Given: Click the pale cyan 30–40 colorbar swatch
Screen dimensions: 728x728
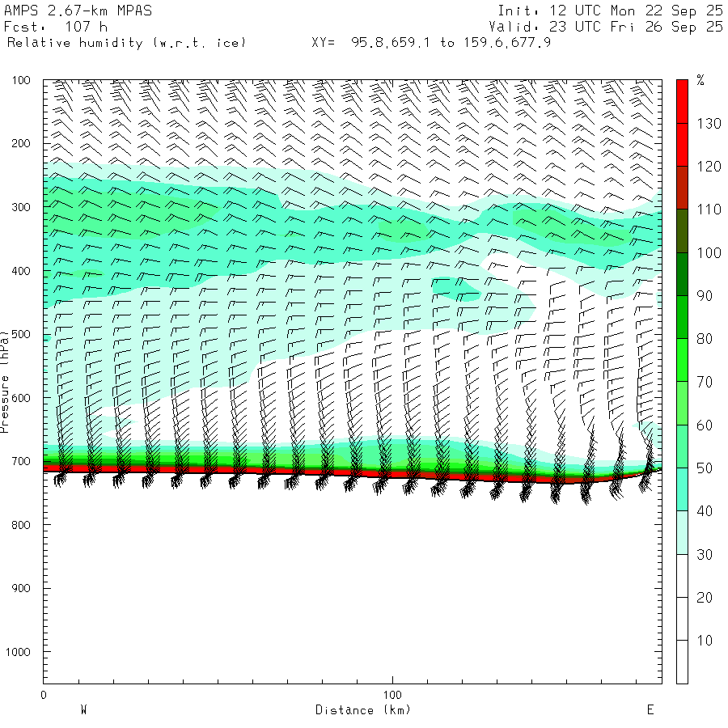Looking at the screenshot, I should (x=682, y=533).
